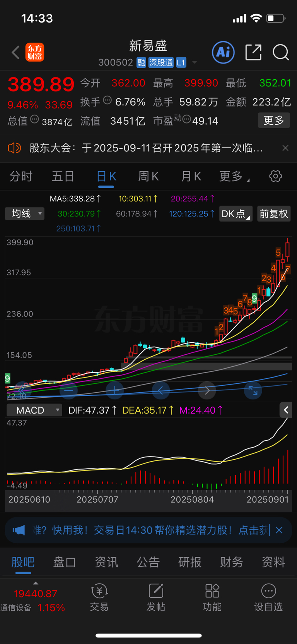The image size is (297, 644).
Task: Tap the 20:255.44 moving average value
Action: pyautogui.click(x=193, y=199)
